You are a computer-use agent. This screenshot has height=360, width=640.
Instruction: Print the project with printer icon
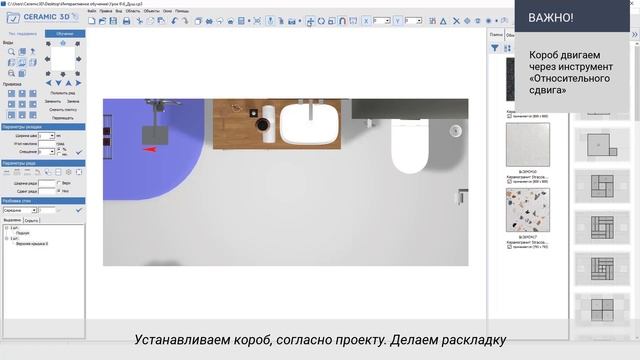tap(127, 21)
